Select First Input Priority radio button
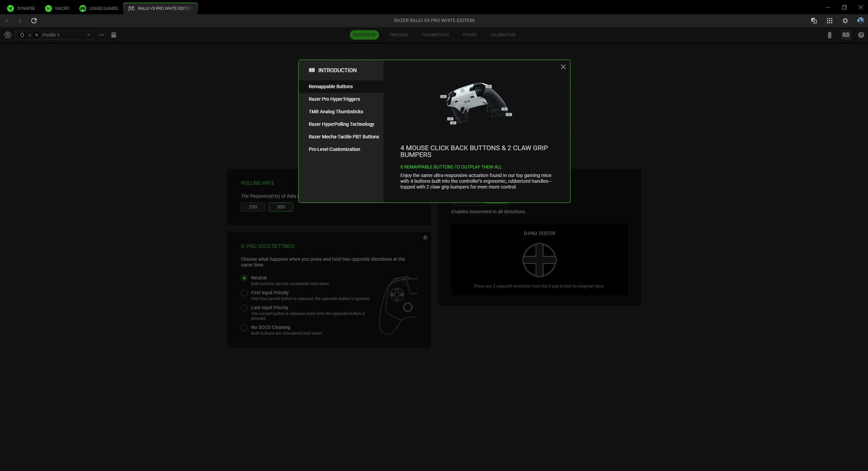This screenshot has width=868, height=471. point(244,293)
